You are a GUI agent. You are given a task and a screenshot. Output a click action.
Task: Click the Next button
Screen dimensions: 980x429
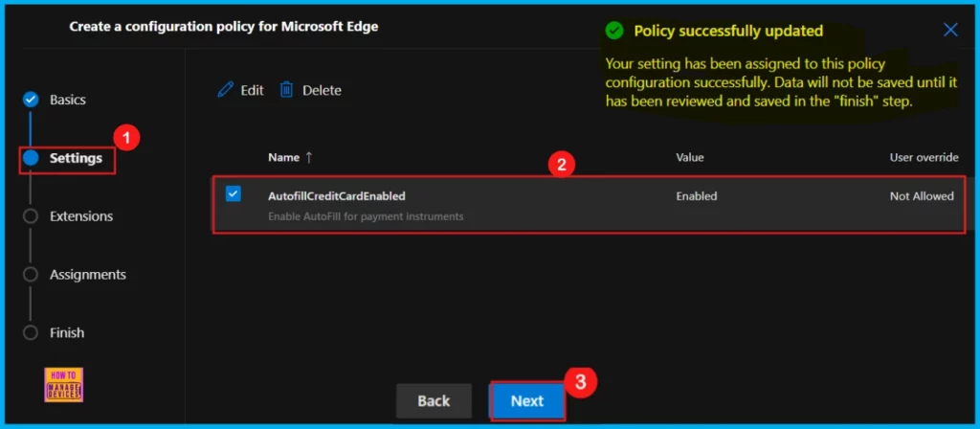[527, 401]
